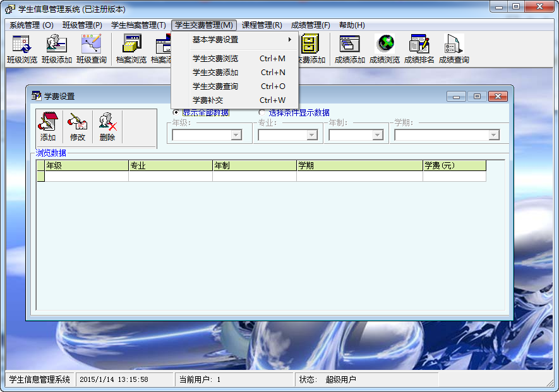
Task: Click status bar text 状态: 超级用户
Action: (x=327, y=379)
